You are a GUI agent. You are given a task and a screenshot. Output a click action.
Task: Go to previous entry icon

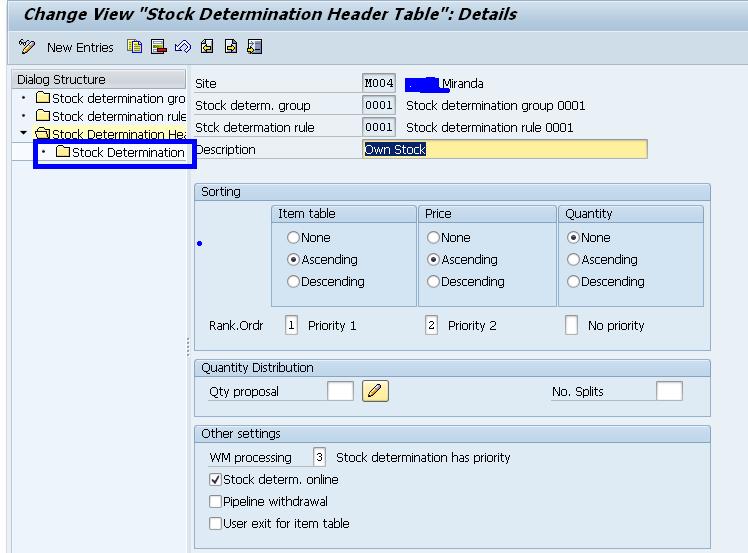pos(207,47)
